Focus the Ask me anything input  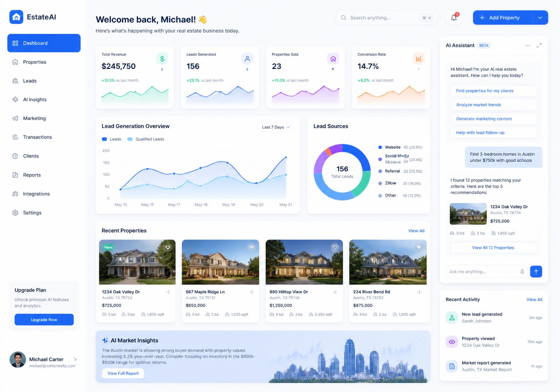[486, 272]
